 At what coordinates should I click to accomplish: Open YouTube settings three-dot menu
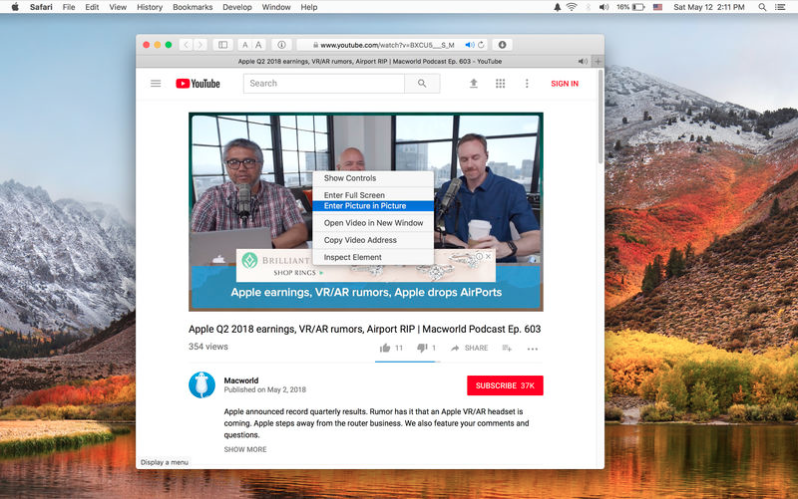[527, 84]
